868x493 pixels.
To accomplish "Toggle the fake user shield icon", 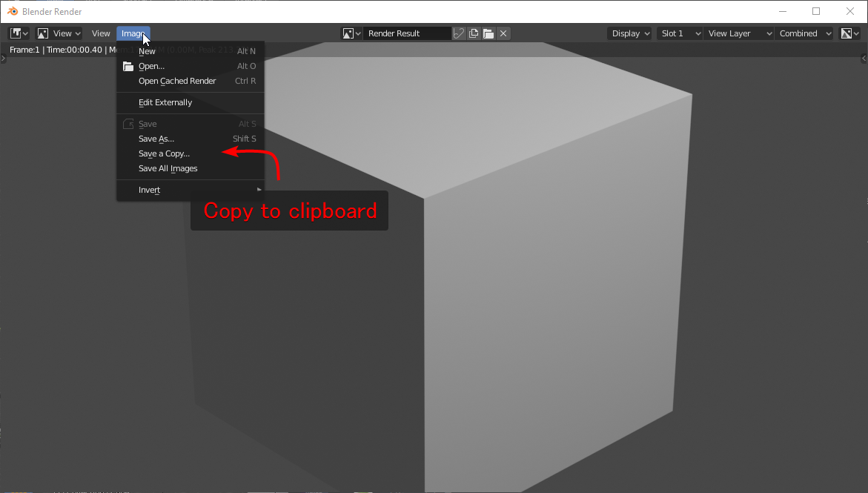I will [x=459, y=33].
